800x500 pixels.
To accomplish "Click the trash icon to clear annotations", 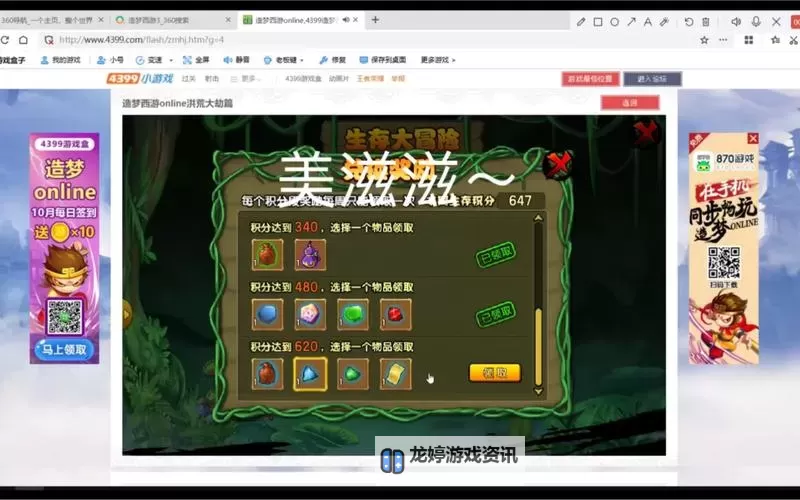I will tap(706, 21).
